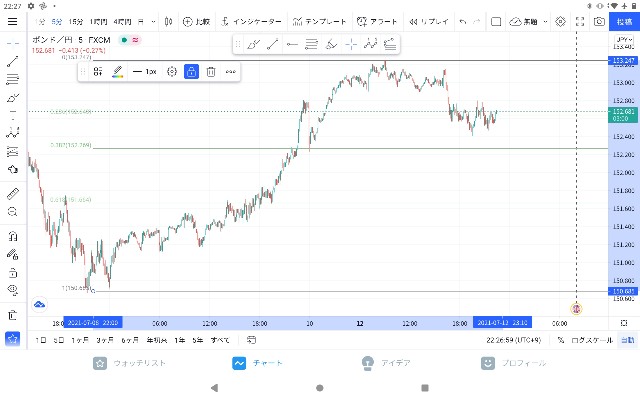Activate the zoom-in magnifier tool

point(13,211)
